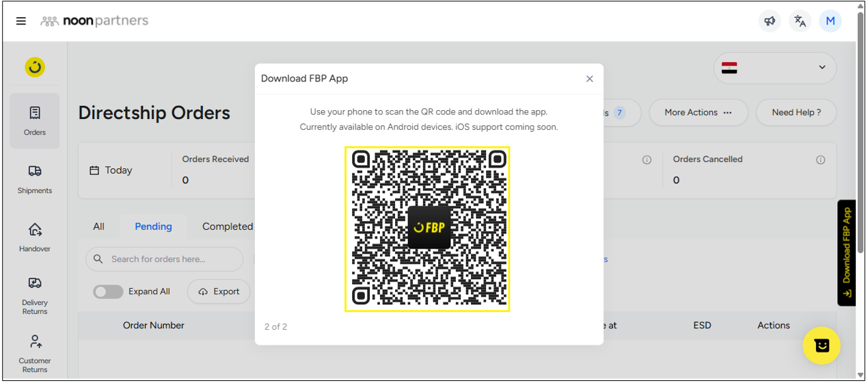Click the noon partners logo

pos(94,21)
